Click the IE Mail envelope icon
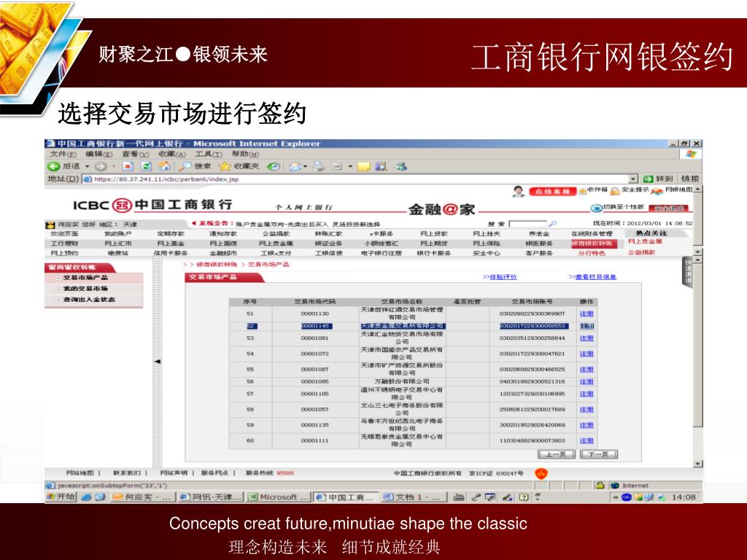The height and width of the screenshot is (560, 747). click(x=295, y=166)
